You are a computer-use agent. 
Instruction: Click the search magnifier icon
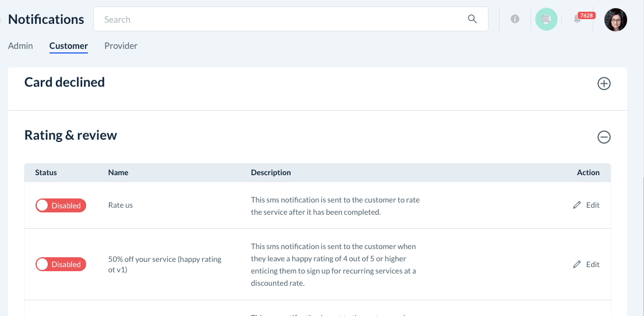(x=472, y=19)
